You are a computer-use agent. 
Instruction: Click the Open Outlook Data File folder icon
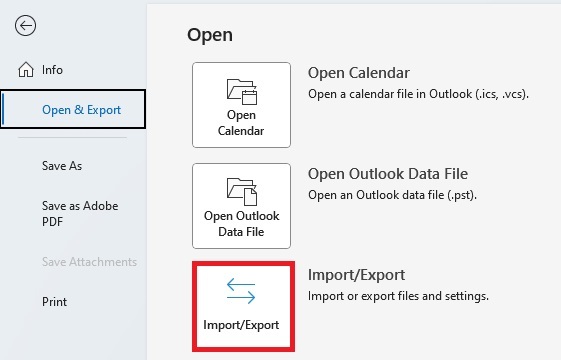click(x=242, y=192)
